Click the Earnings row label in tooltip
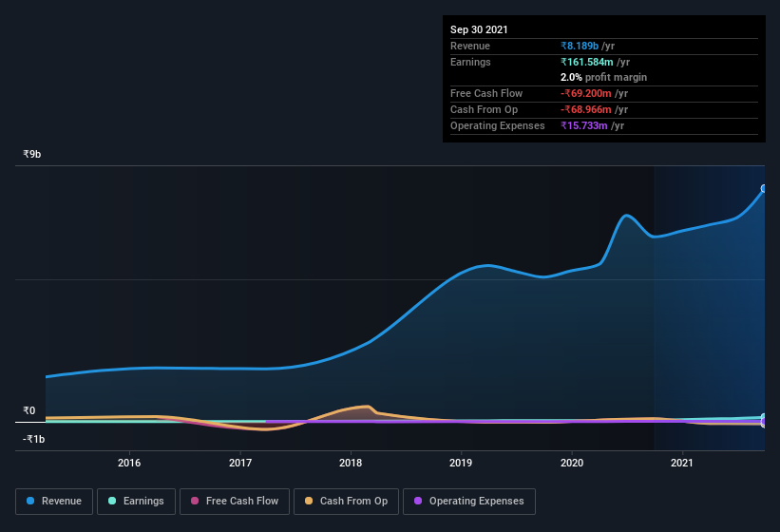Viewport: 780px width, 532px height. (470, 62)
